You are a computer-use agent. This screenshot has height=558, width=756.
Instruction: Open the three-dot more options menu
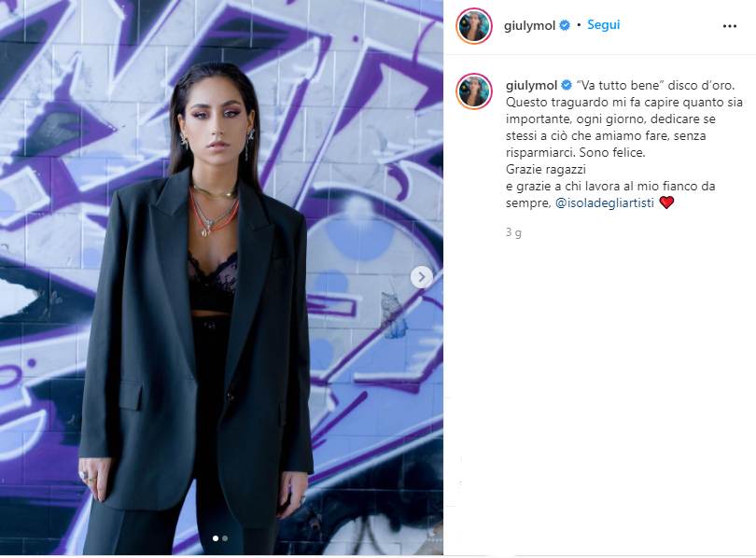pos(730,26)
